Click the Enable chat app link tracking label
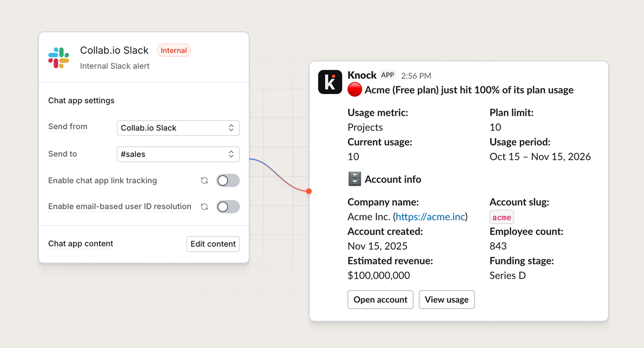Viewport: 644px width, 348px height. point(102,181)
